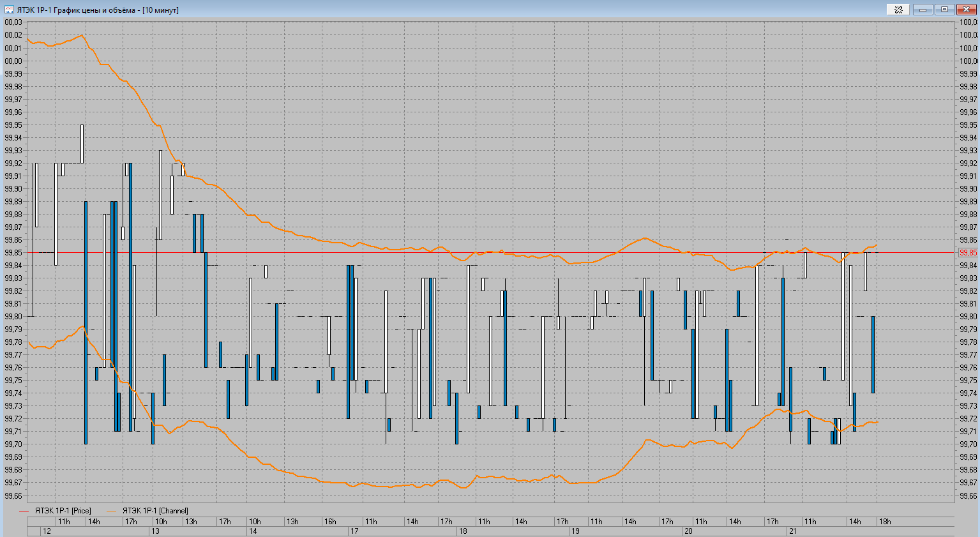Click the chart title bar text
980x537 pixels.
(x=98, y=10)
